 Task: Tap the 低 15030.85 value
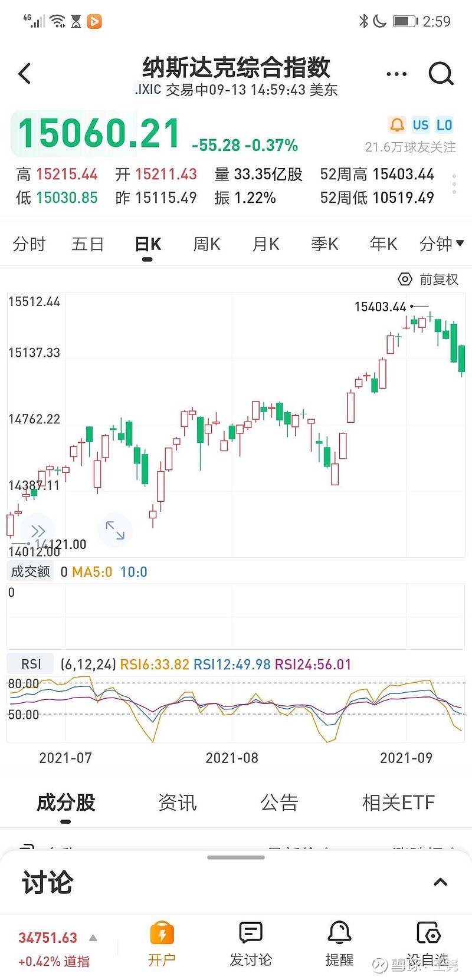point(57,198)
